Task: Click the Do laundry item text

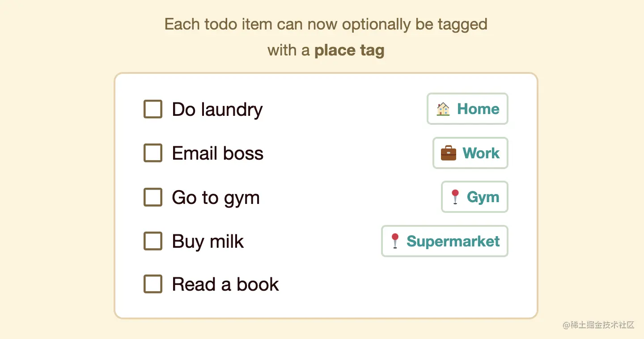Action: (217, 110)
